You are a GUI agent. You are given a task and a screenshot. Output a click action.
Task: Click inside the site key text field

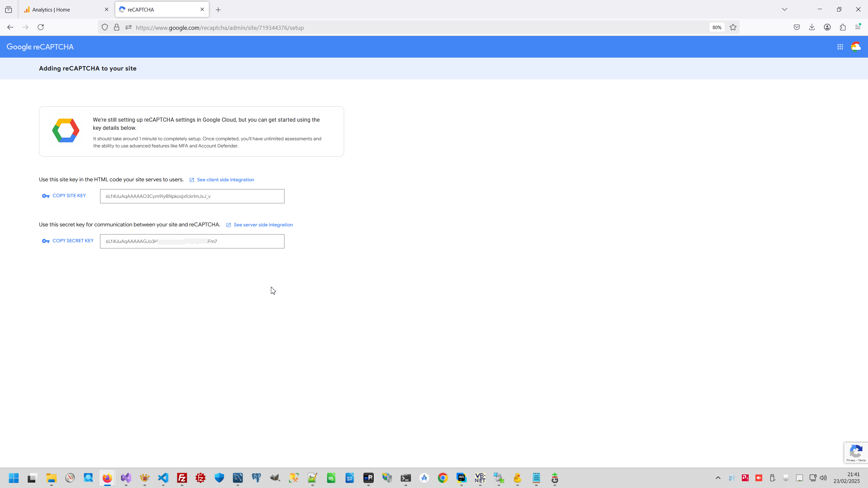pyautogui.click(x=192, y=196)
